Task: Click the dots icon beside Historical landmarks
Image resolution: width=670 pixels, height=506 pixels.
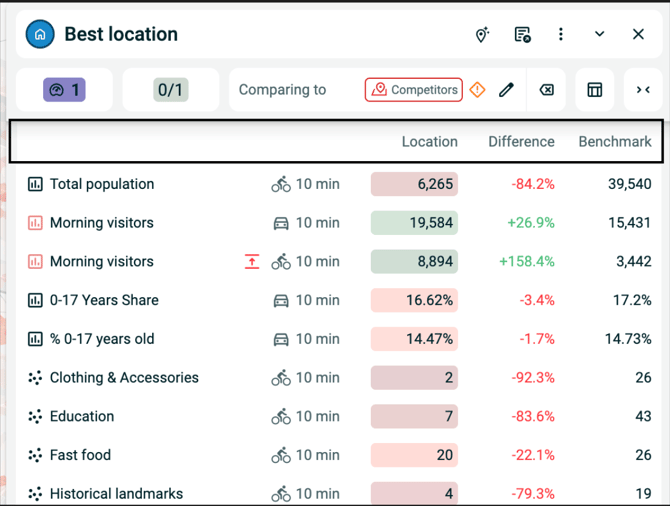Action: tap(35, 494)
